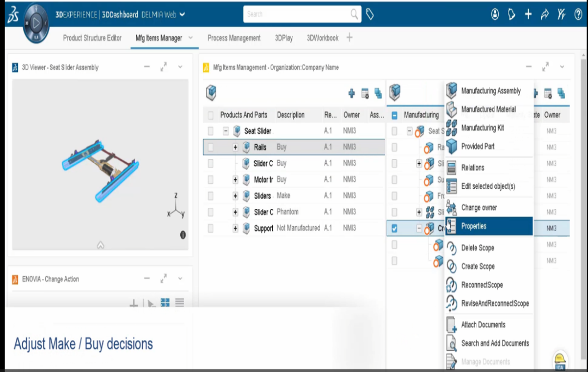588x372 pixels.
Task: Open the help question mark icon
Action: click(x=578, y=14)
